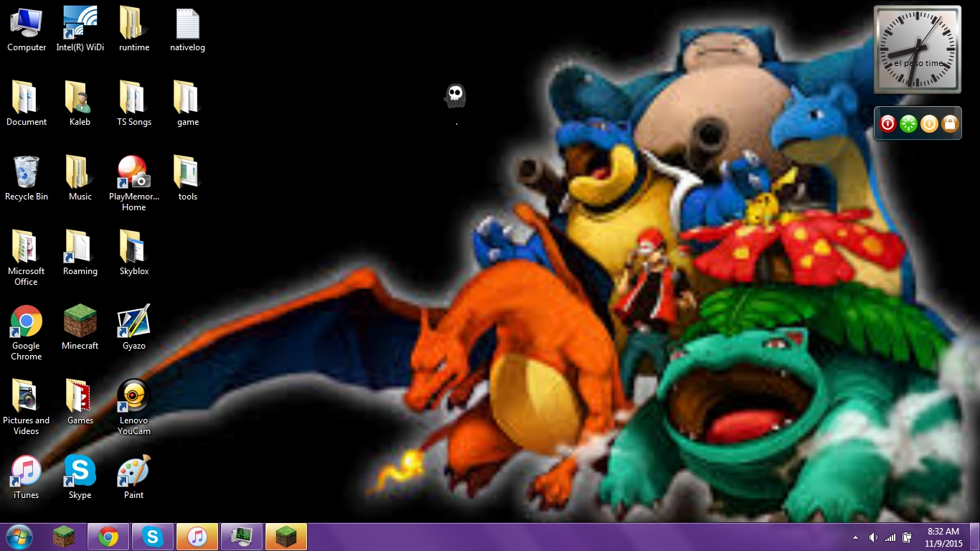980x551 pixels.
Task: Click the green restart gadget button
Action: click(908, 123)
